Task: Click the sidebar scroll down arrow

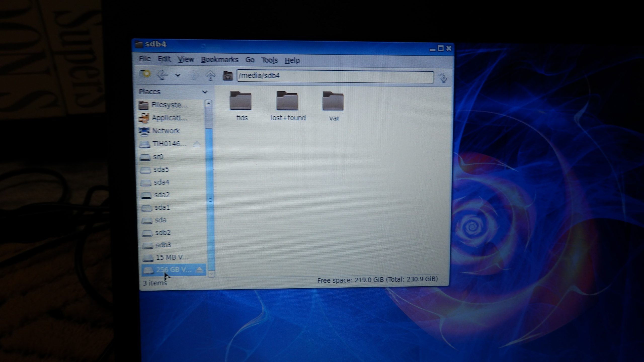Action: point(212,274)
